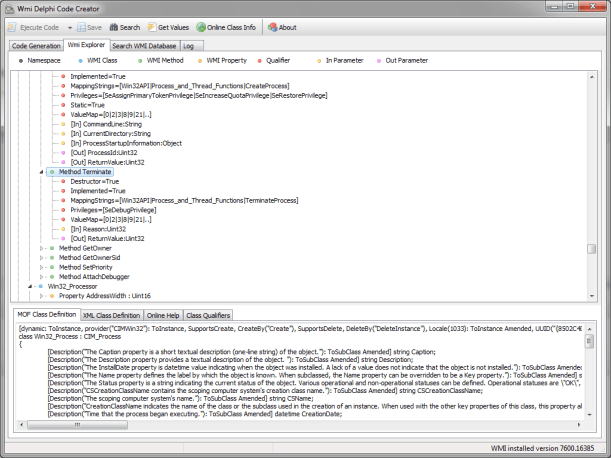Click the Execute Code toolbar icon
The width and height of the screenshot is (611, 458).
[x=13, y=27]
